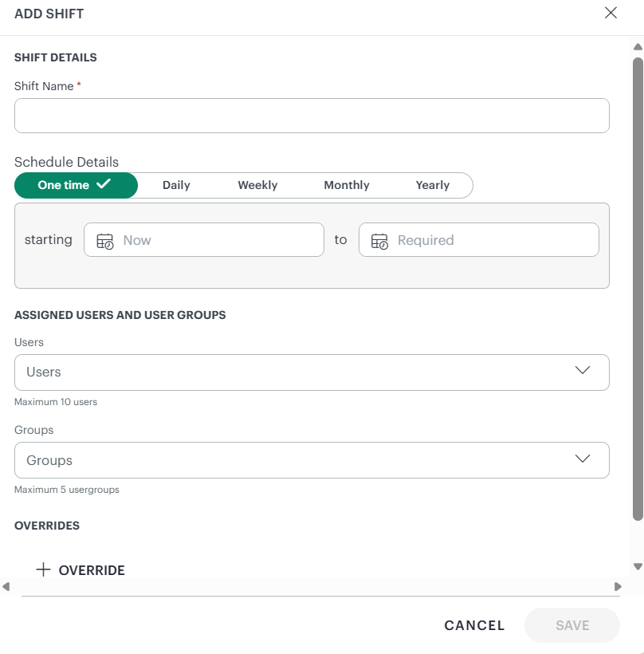Expand the Groups dropdown arrow

[583, 459]
